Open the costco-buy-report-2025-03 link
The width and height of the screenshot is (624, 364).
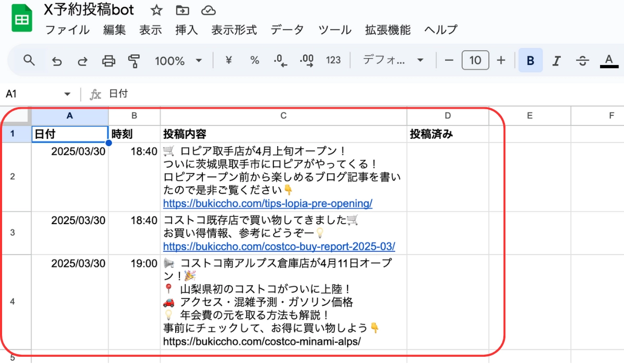coord(279,246)
